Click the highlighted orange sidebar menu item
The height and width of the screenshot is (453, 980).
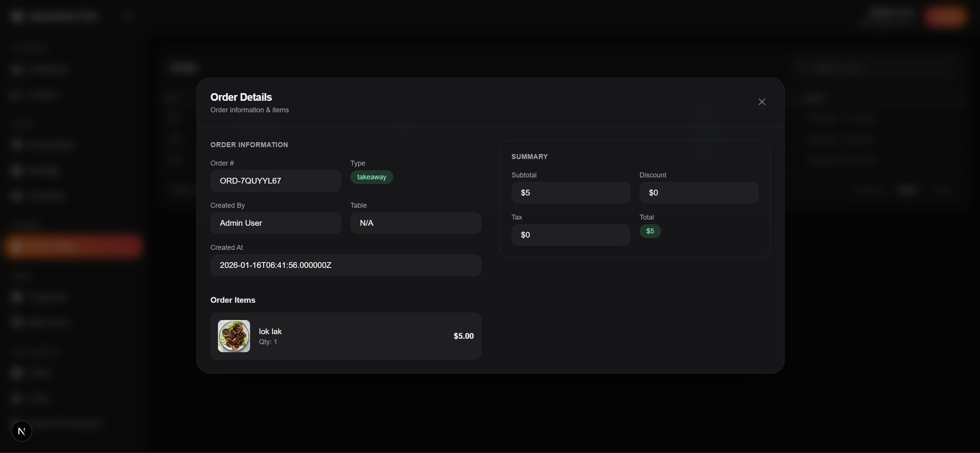pos(74,246)
